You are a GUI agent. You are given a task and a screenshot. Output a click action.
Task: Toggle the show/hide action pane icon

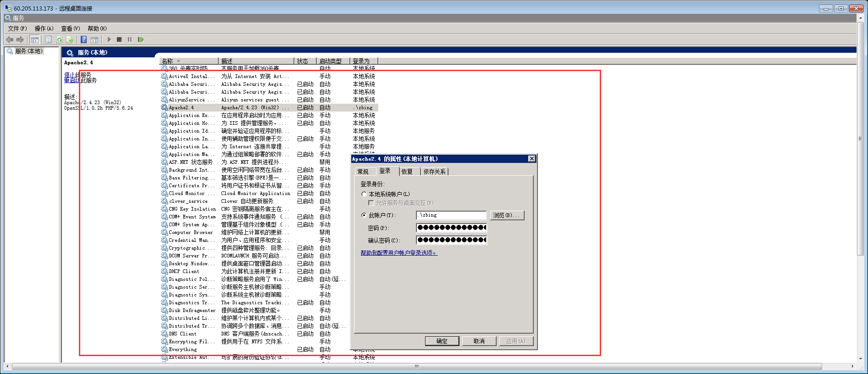(x=94, y=39)
